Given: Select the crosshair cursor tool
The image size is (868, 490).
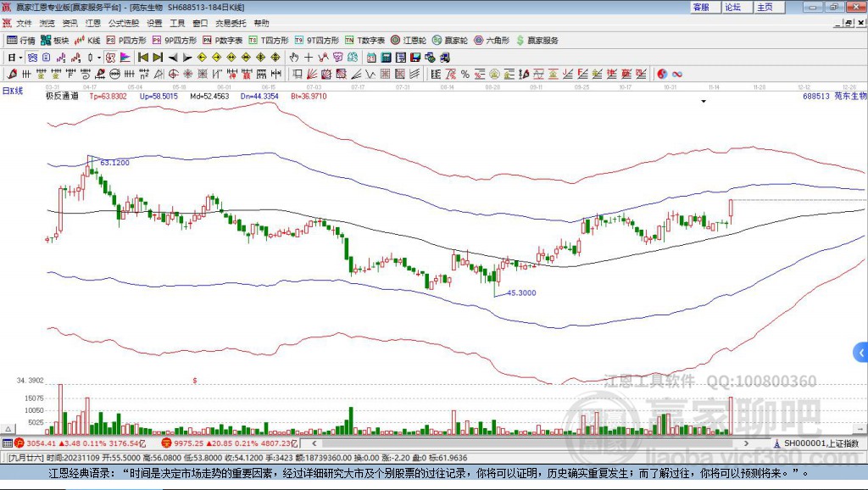Looking at the screenshot, I should pos(309,58).
